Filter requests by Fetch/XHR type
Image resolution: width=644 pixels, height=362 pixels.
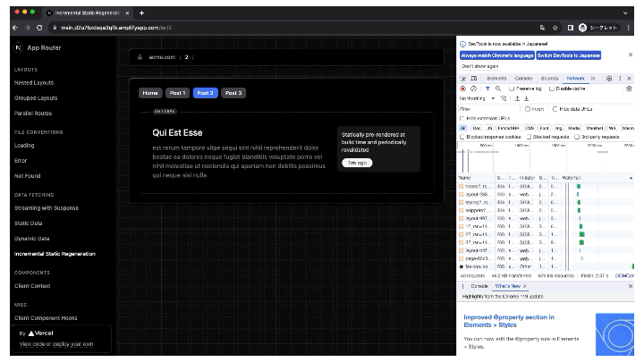tap(508, 128)
